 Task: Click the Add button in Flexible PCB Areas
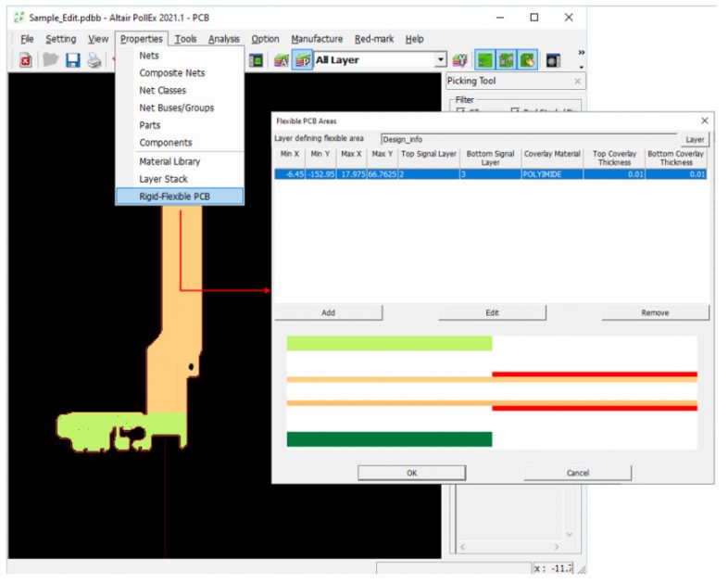tap(328, 312)
